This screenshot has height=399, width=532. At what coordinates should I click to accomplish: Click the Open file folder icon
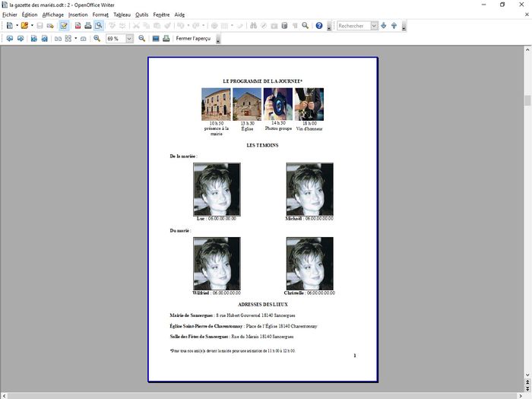coord(24,25)
